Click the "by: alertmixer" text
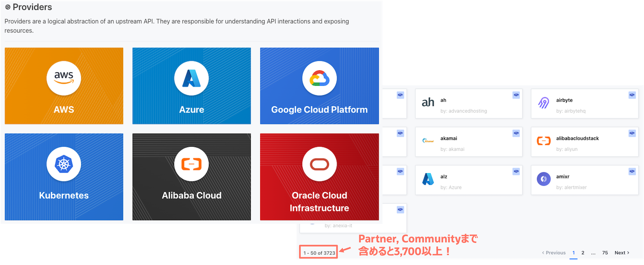The width and height of the screenshot is (644, 265). (571, 187)
